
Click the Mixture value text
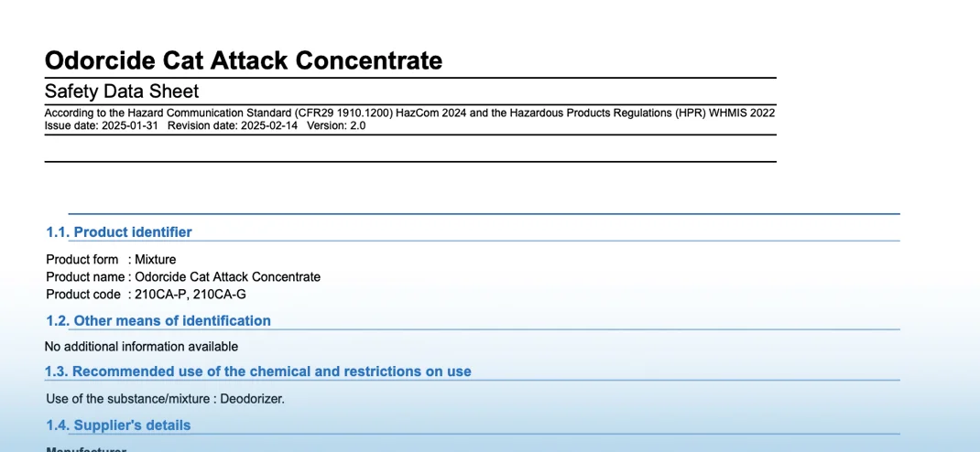(156, 260)
